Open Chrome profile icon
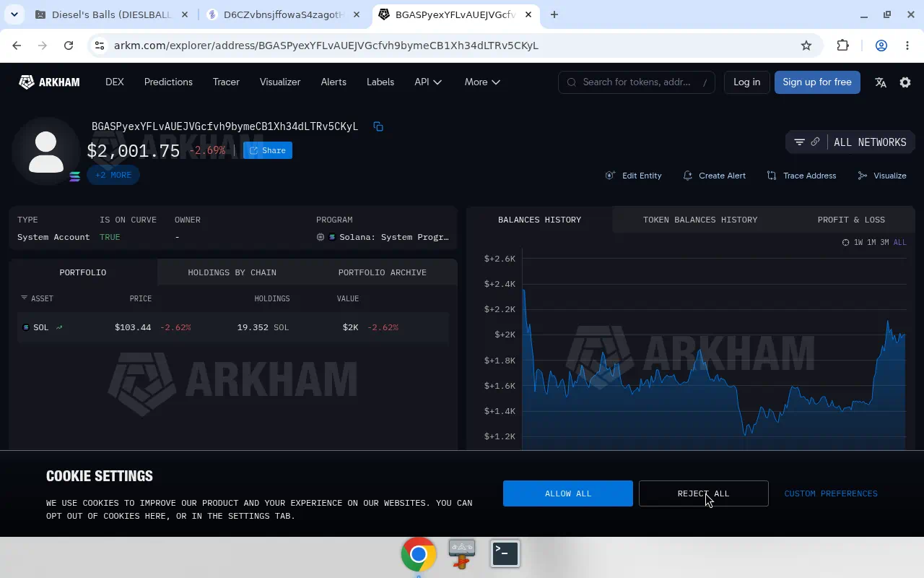Viewport: 924px width, 578px height. pyautogui.click(x=881, y=46)
